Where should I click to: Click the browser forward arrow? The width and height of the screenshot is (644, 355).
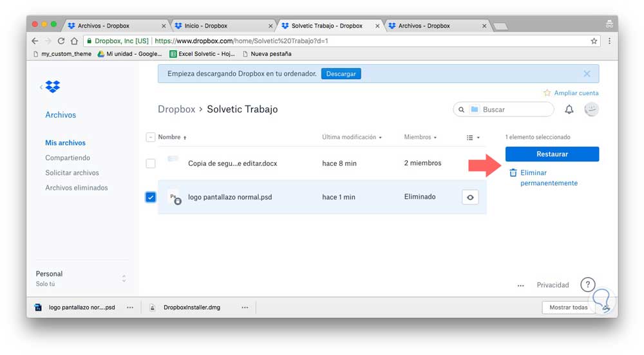(x=48, y=41)
